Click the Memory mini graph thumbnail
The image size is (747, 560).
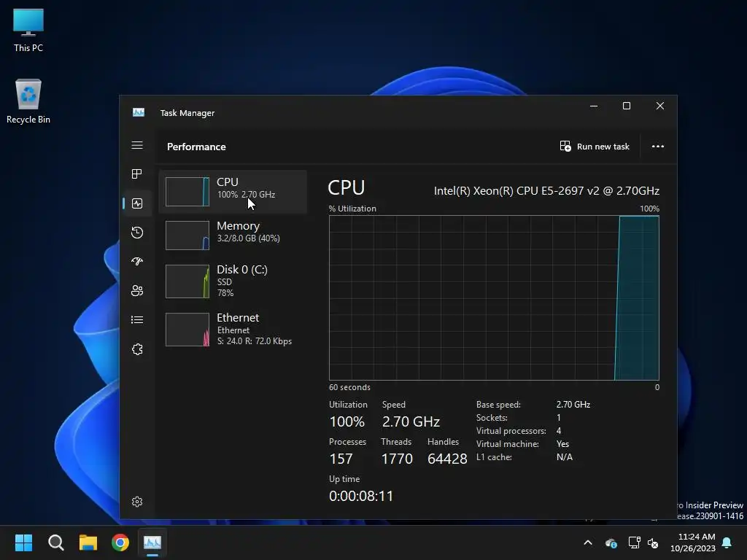tap(187, 236)
